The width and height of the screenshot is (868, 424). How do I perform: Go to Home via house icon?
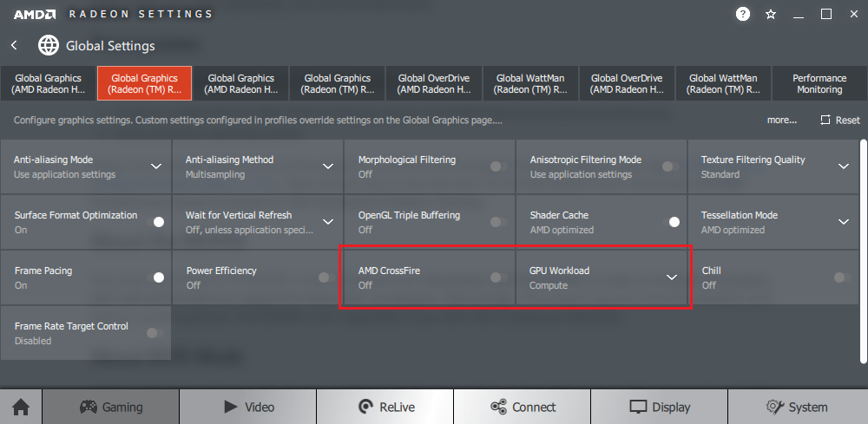[21, 408]
